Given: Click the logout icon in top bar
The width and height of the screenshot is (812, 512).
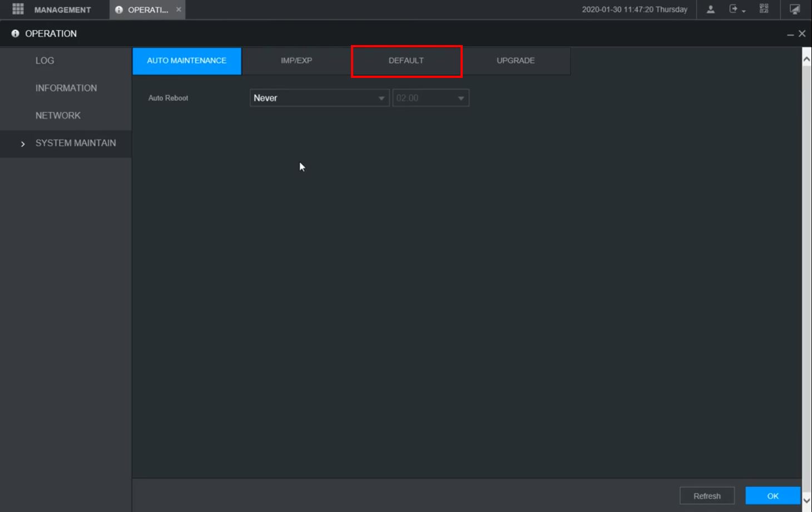Looking at the screenshot, I should (734, 9).
